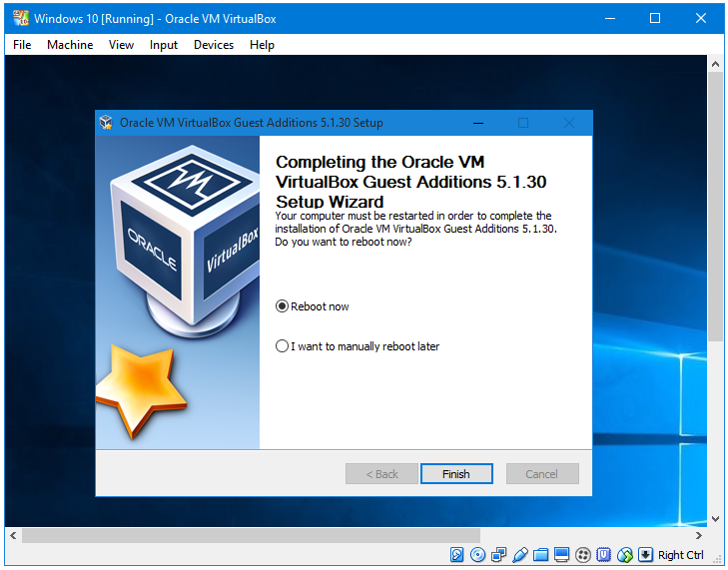
Task: Click the 'Do you want to reboot now?' text
Action: pyautogui.click(x=344, y=242)
